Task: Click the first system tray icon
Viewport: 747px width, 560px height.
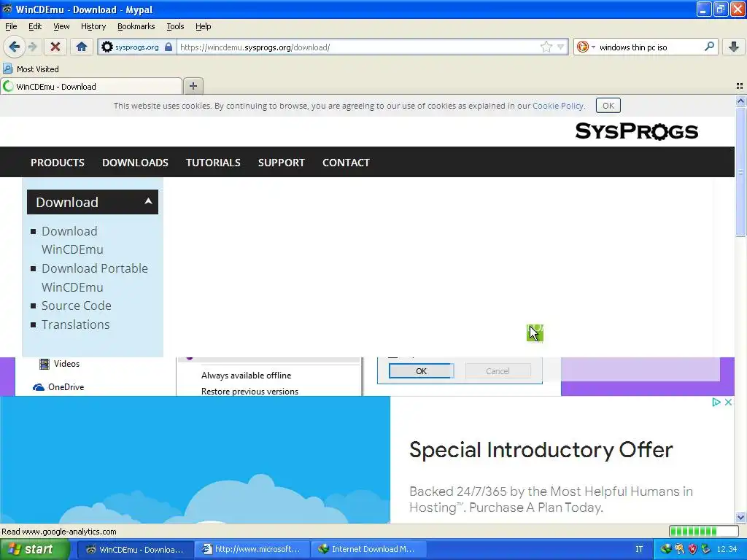Action: point(666,550)
